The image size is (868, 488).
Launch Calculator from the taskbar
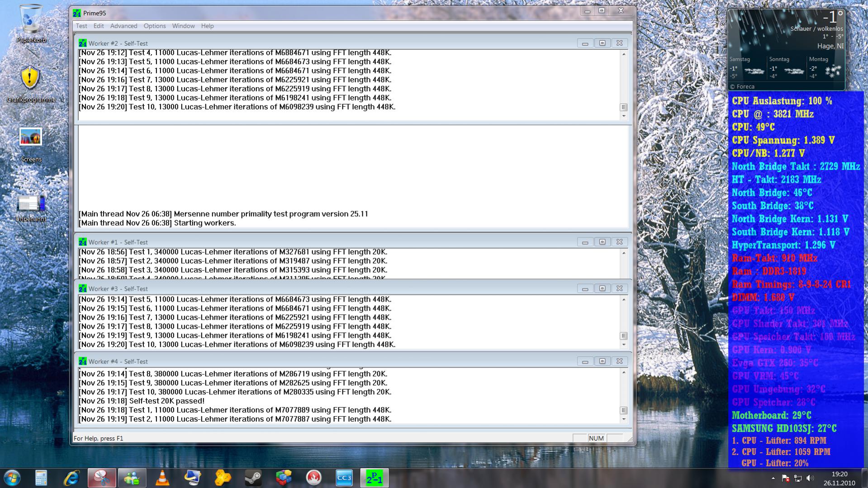click(41, 478)
